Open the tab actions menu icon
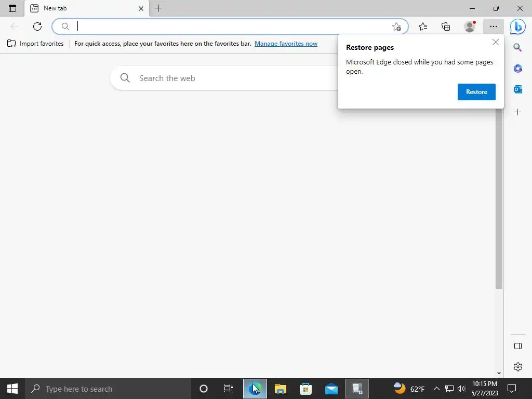Screen dimensions: 532x399 click(x=12, y=8)
